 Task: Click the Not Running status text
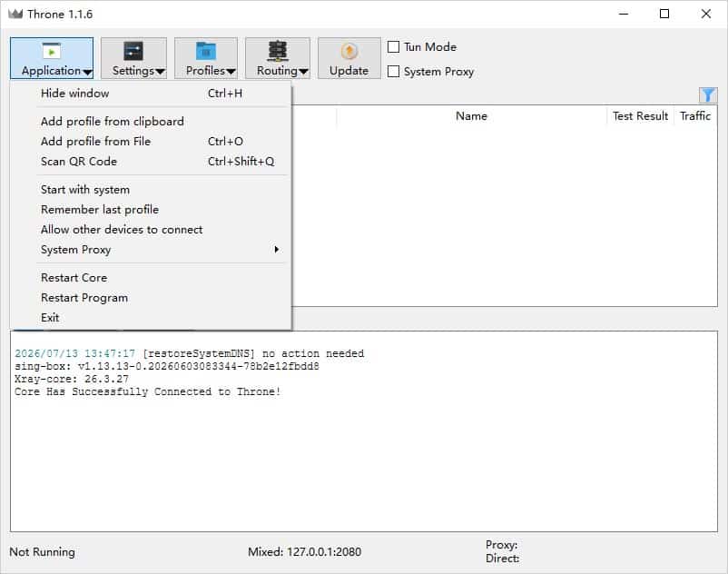coord(43,551)
